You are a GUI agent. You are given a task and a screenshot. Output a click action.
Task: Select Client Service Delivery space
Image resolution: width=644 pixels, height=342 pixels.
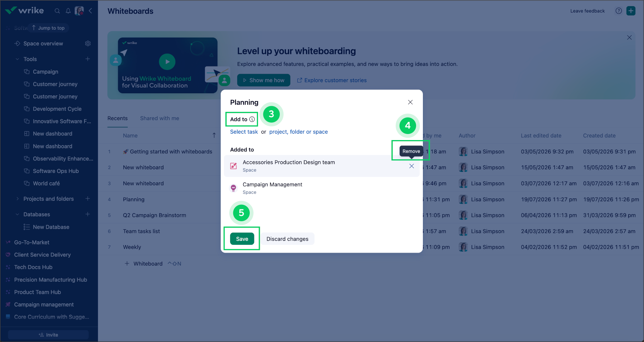[43, 255]
